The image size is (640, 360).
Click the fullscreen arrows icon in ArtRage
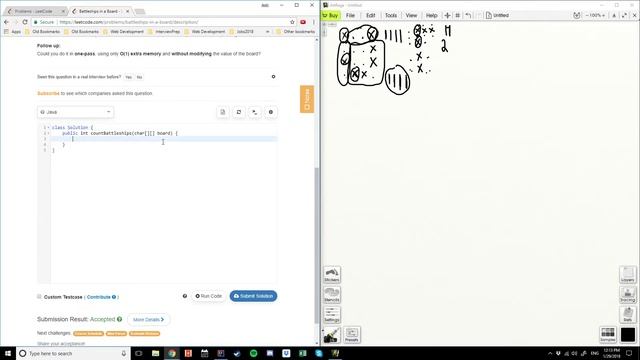tap(624, 16)
